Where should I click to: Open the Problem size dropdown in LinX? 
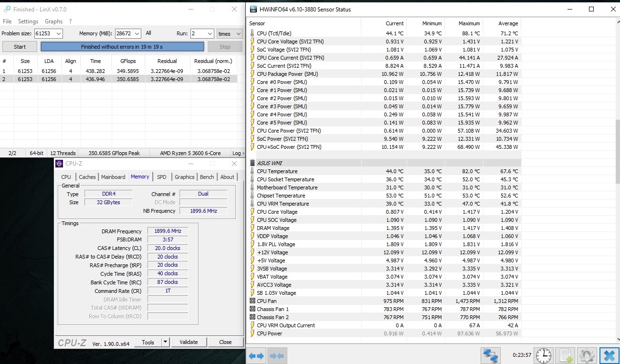pyautogui.click(x=59, y=33)
